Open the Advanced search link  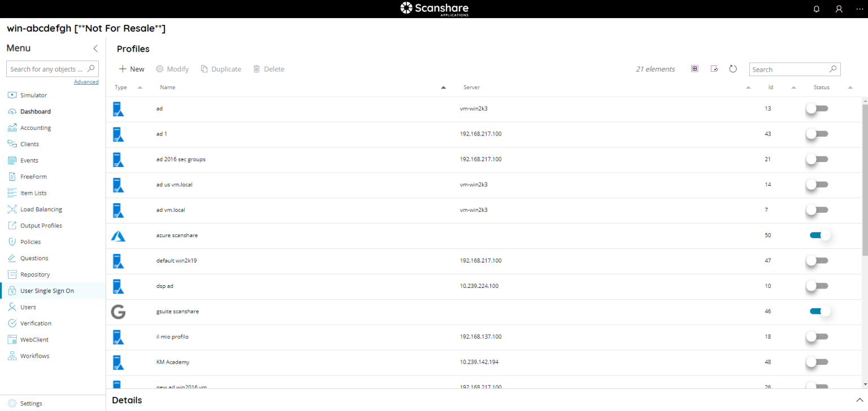click(x=86, y=81)
